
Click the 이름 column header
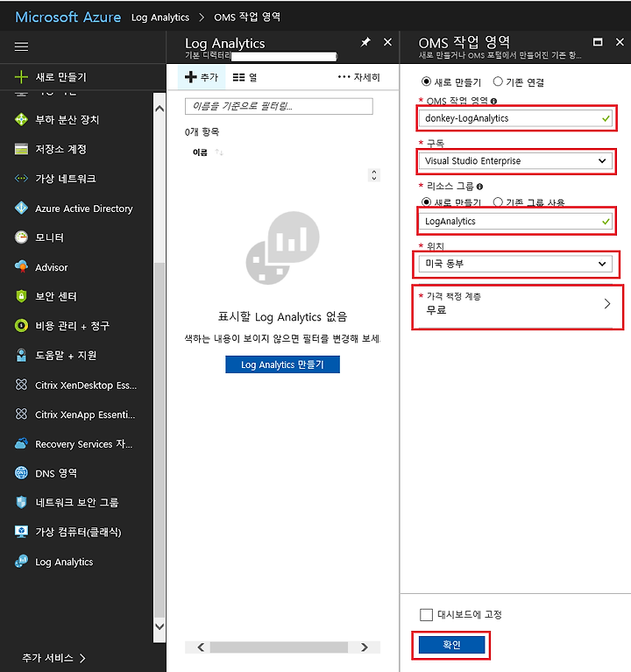[200, 152]
